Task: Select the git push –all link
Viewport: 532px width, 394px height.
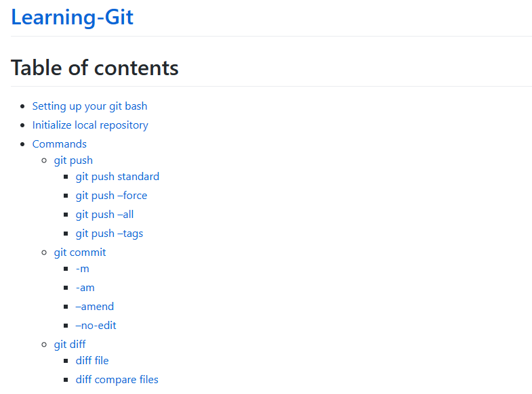Action: coord(104,215)
